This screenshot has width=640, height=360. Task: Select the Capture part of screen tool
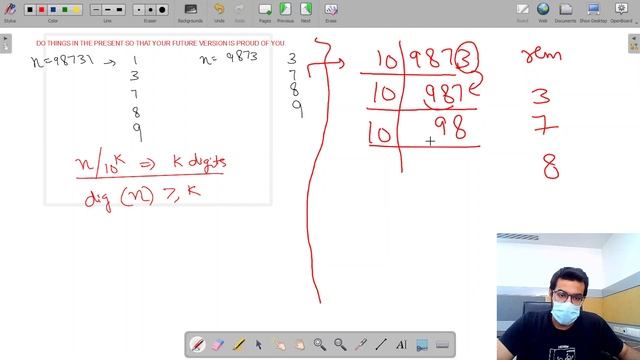click(x=422, y=345)
